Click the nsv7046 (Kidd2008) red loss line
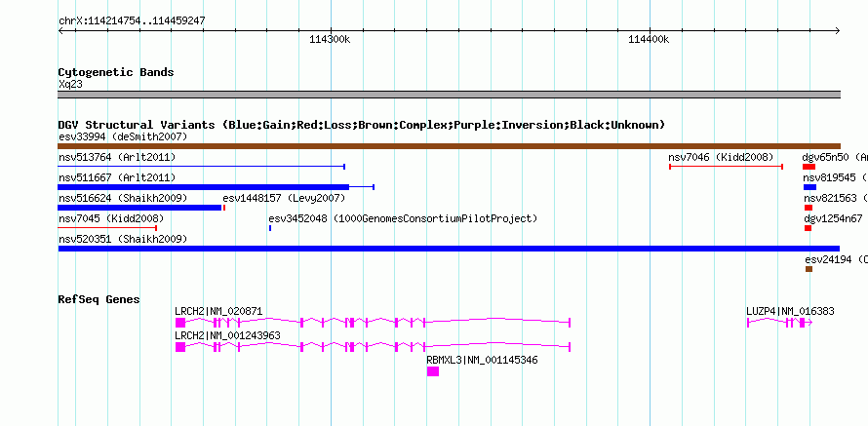 coord(726,167)
